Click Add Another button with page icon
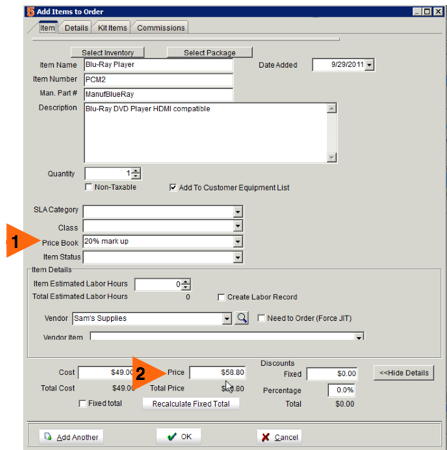Screen dimensions: 447x450 pos(71,437)
